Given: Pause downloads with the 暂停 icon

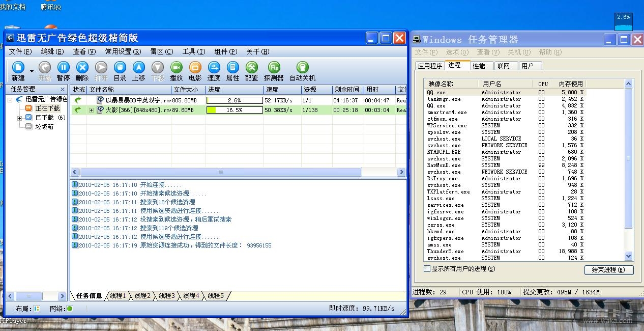Looking at the screenshot, I should coord(63,68).
